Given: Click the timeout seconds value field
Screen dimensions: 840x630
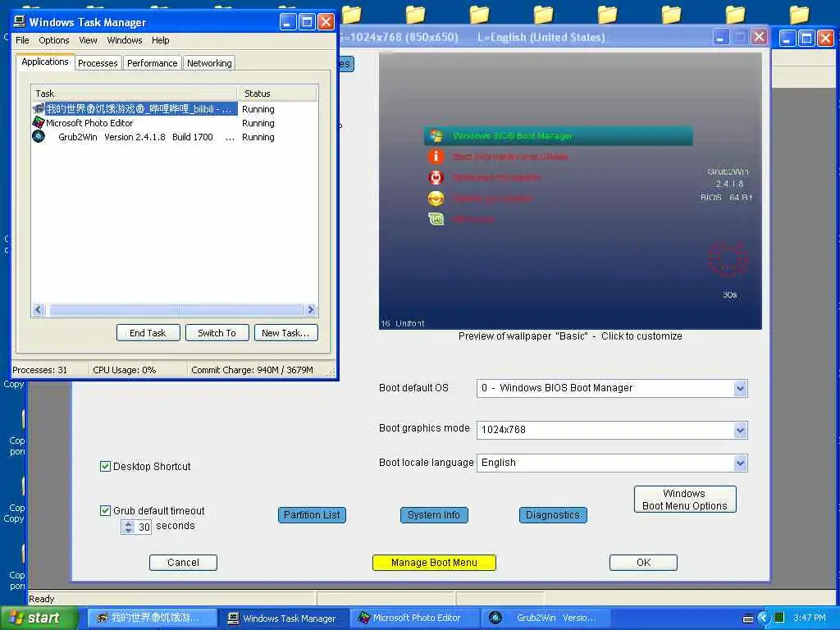Looking at the screenshot, I should coord(144,527).
